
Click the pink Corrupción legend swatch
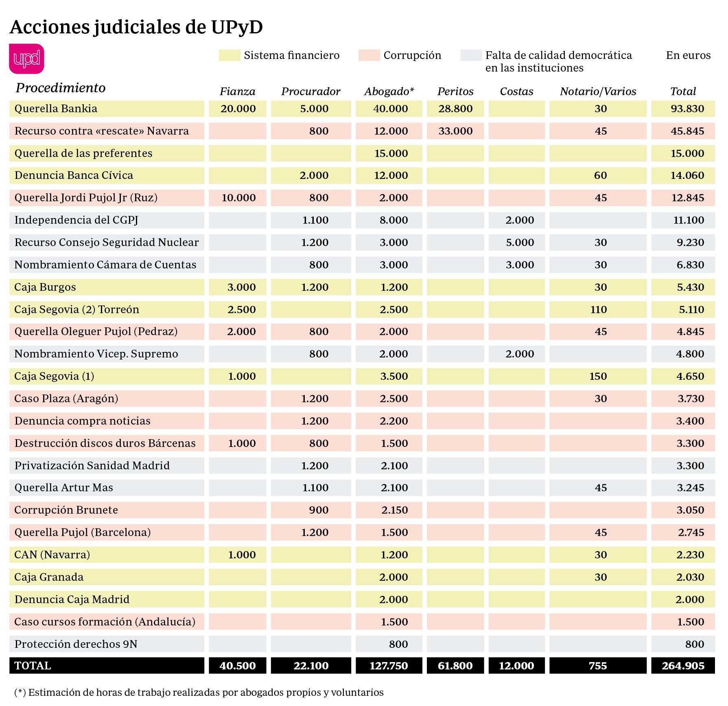pyautogui.click(x=369, y=55)
